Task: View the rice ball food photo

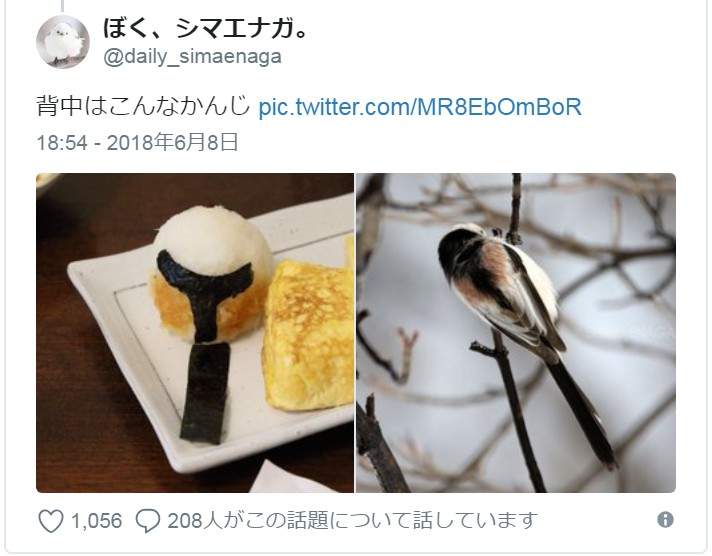Action: [x=195, y=333]
